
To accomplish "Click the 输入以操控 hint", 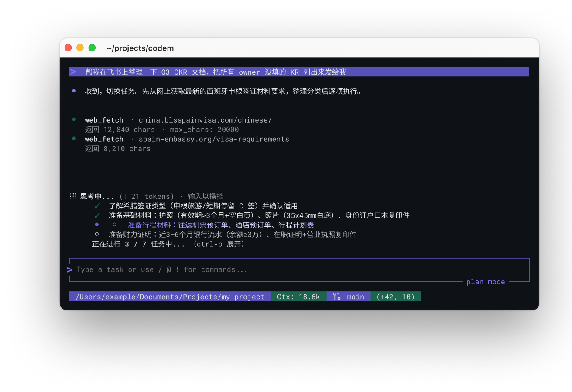I will coord(206,197).
